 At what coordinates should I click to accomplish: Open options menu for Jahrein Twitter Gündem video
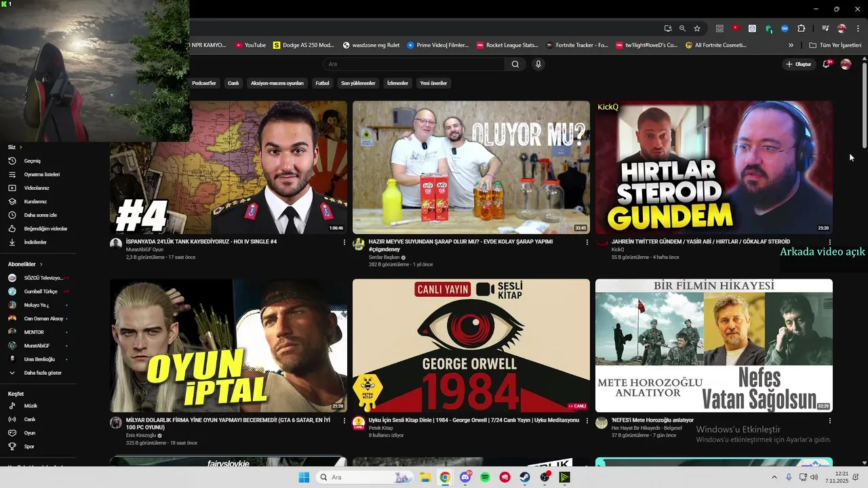click(x=830, y=242)
